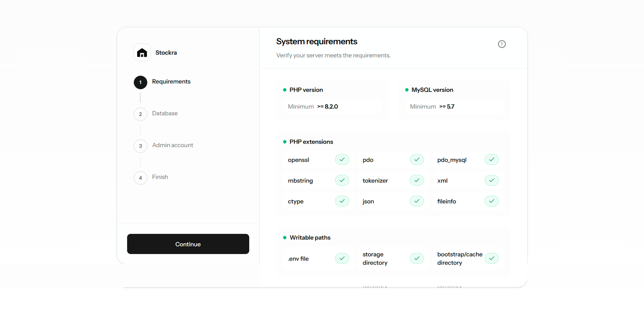Go to the Database step

coord(165,113)
